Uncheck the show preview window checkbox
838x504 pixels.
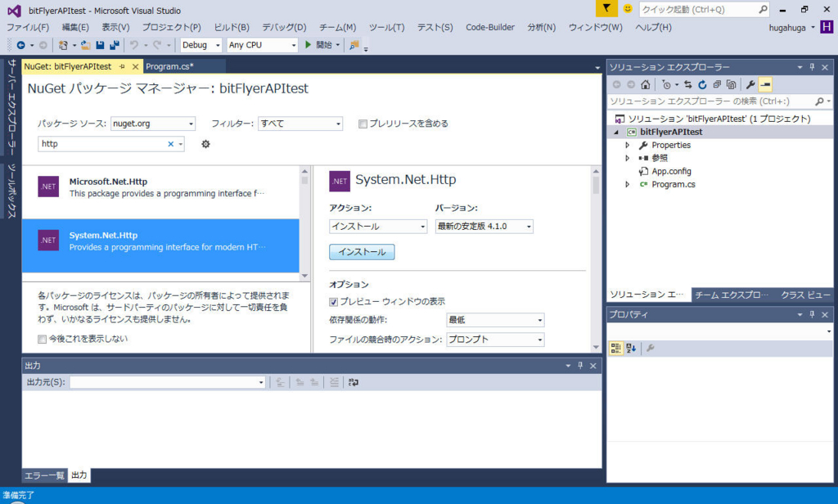tap(334, 302)
